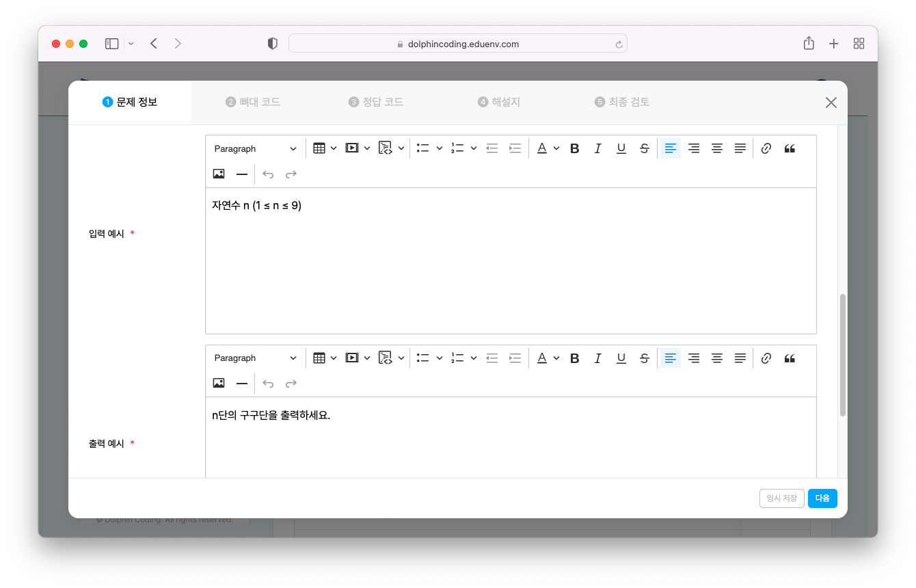Click Safari address bar dolphincoding.eduenv.com

click(457, 44)
